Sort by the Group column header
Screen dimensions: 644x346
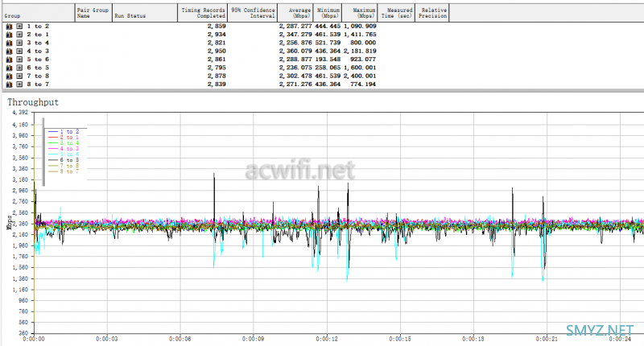coord(38,13)
